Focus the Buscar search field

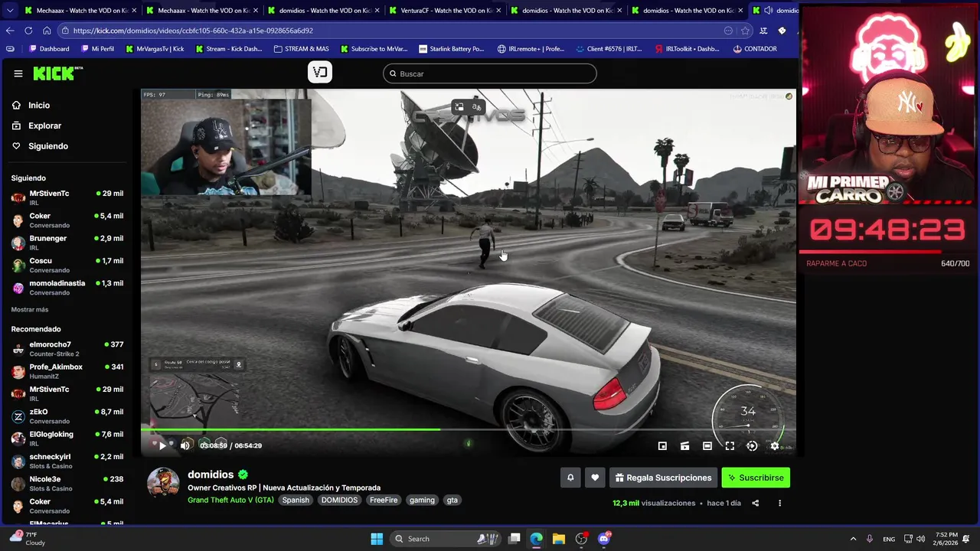pyautogui.click(x=490, y=73)
